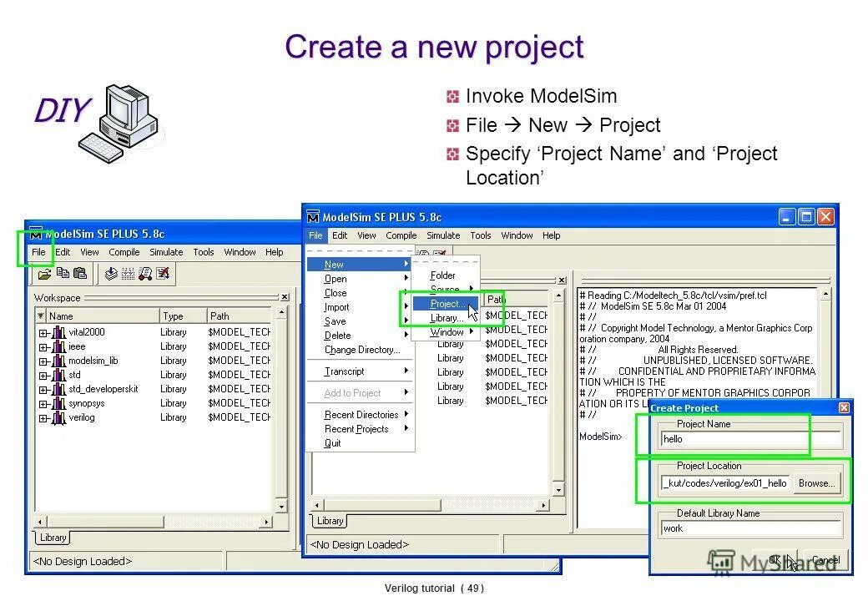Select Import in the File menu
Image resolution: width=868 pixels, height=601 pixels.
pos(361,307)
